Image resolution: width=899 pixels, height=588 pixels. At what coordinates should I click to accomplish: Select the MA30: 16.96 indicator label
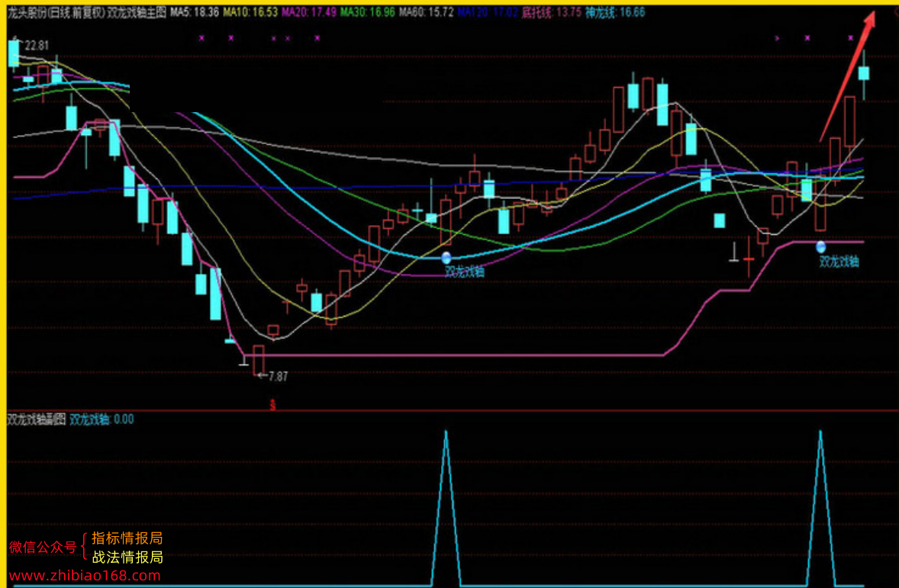tap(367, 12)
